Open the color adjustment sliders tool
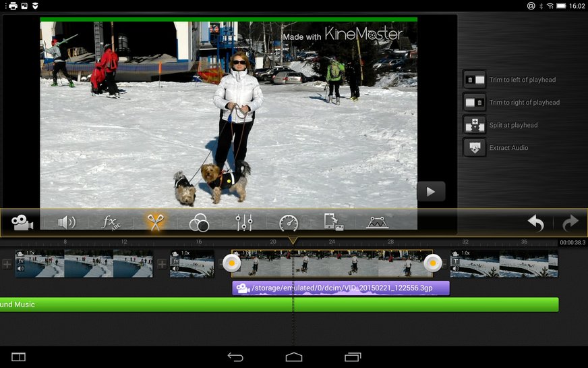 coord(244,222)
